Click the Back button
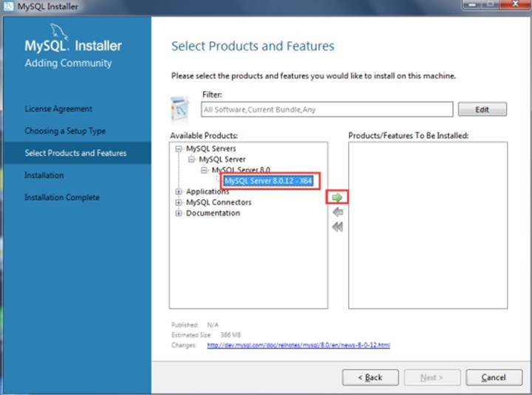This screenshot has height=395, width=532. [x=370, y=377]
